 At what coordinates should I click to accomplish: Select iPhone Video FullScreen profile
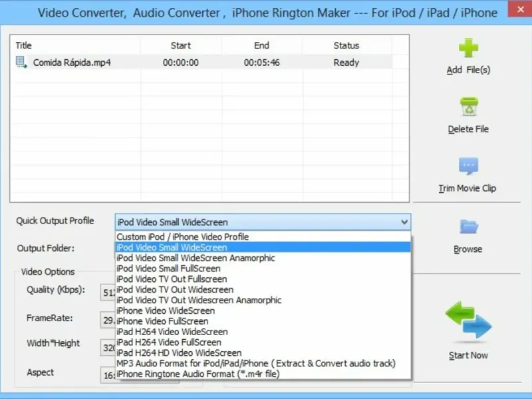click(263, 321)
